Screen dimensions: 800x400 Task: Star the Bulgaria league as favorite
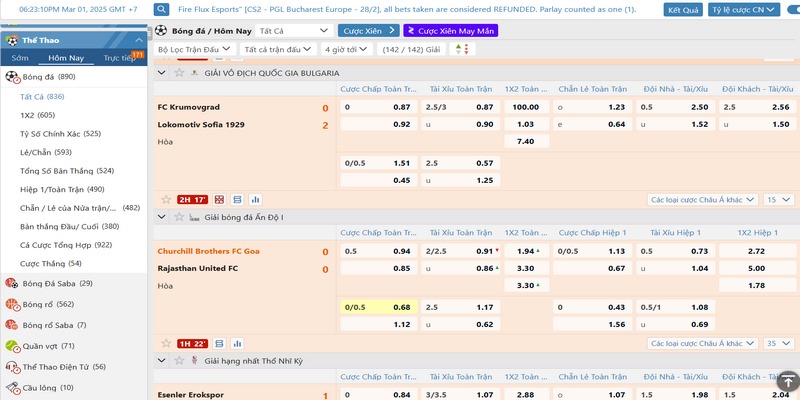tap(178, 73)
